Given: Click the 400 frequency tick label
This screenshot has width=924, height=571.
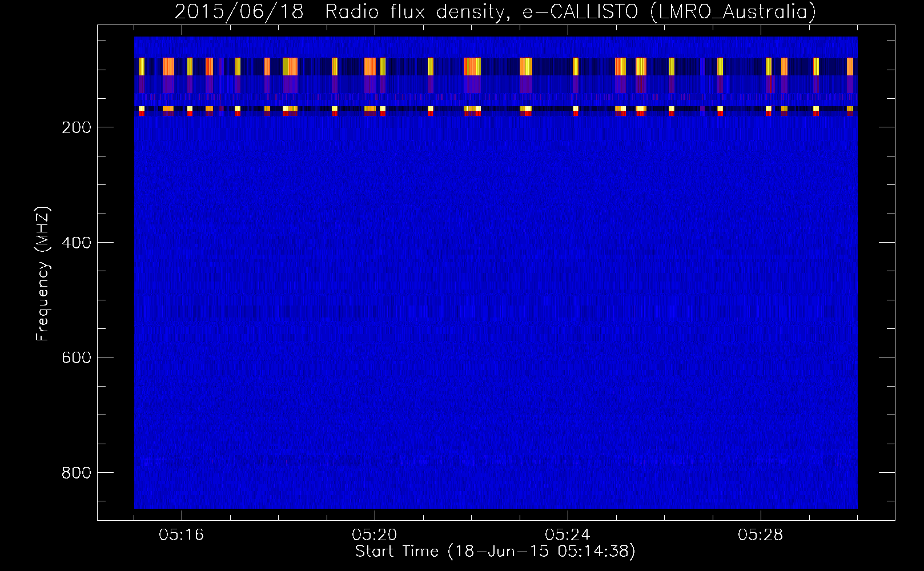Looking at the screenshot, I should pos(77,243).
